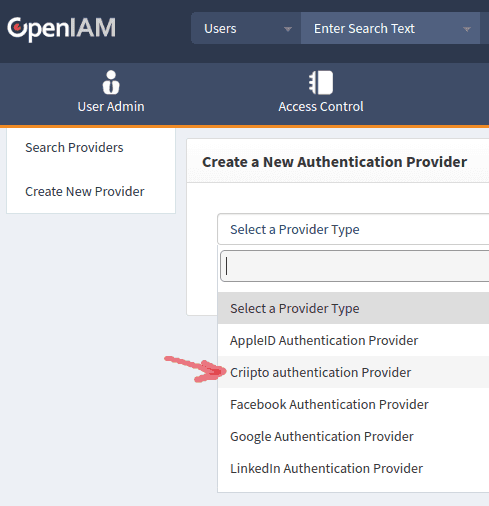
Task: Open the Search Providers link
Action: pos(74,147)
